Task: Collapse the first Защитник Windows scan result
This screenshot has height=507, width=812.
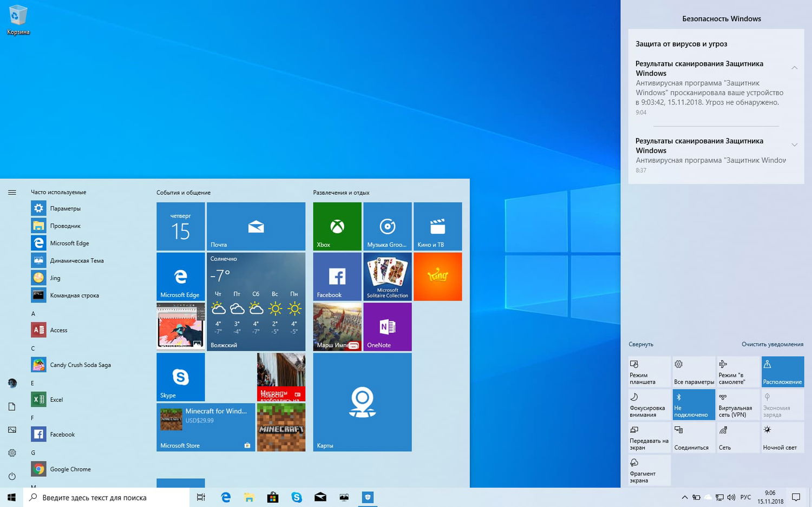Action: [x=794, y=68]
